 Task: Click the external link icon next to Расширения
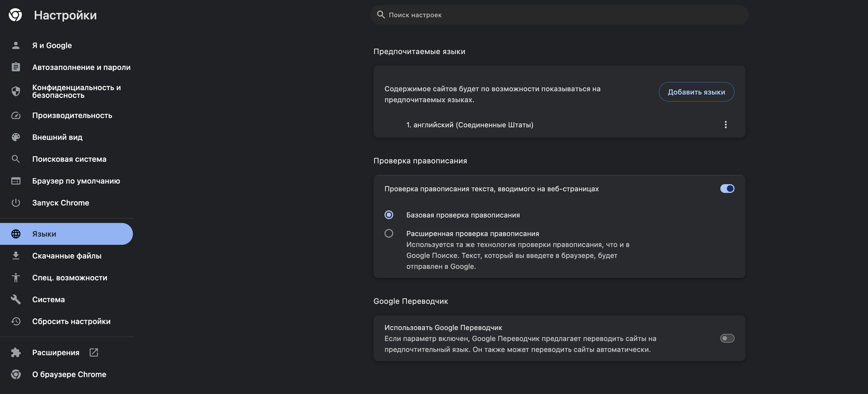pos(94,352)
